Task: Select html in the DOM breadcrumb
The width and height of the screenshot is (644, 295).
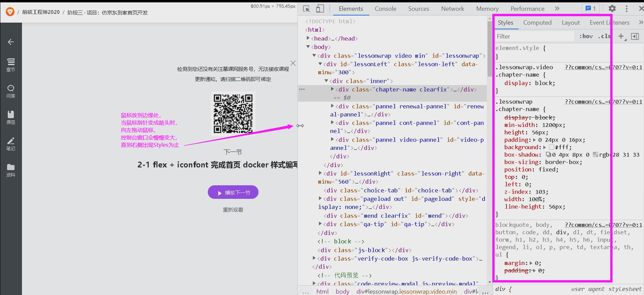Action: [x=322, y=291]
